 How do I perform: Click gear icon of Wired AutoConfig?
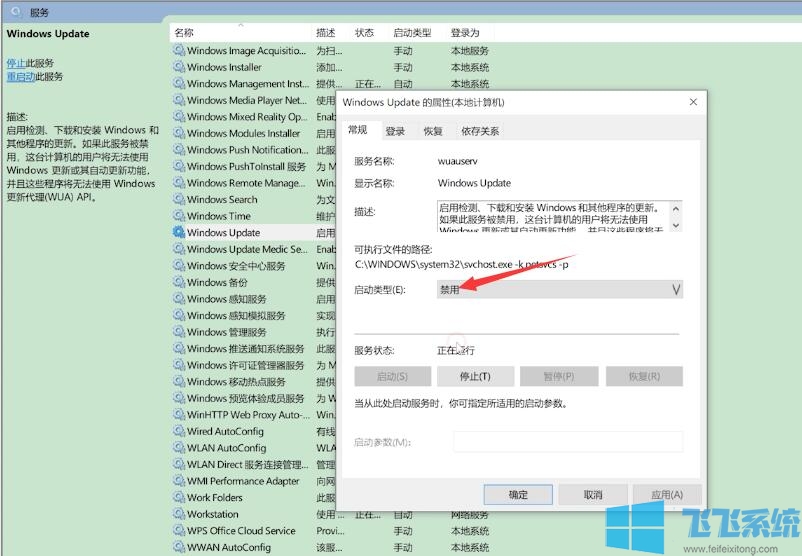click(179, 431)
